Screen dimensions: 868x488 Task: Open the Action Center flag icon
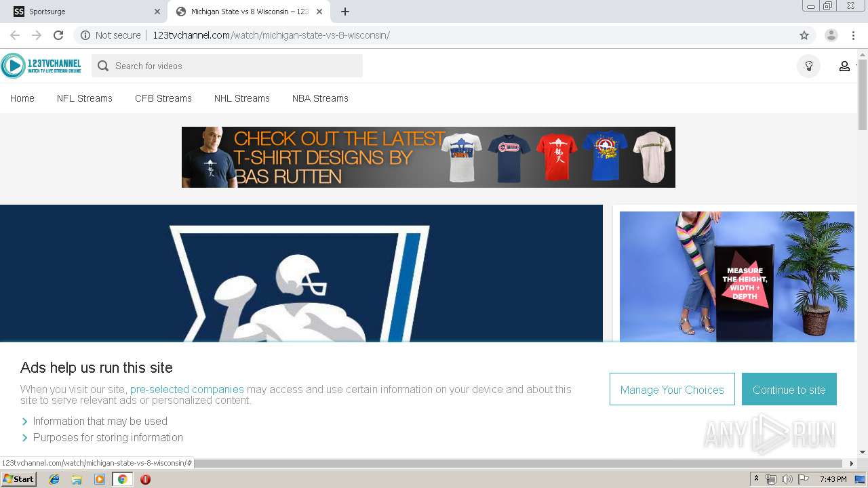804,479
